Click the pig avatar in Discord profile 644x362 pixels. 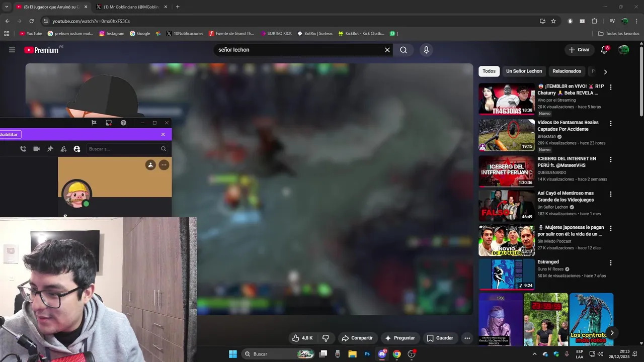76,194
